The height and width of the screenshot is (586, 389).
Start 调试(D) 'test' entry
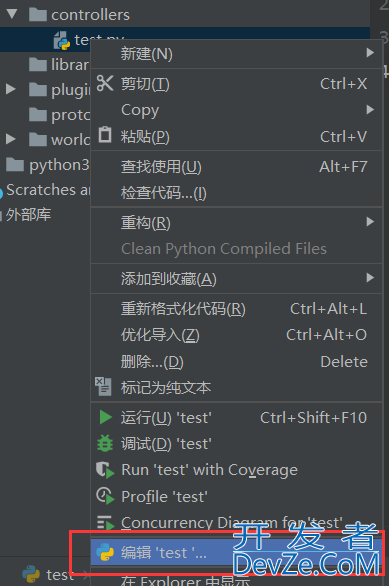(x=237, y=444)
